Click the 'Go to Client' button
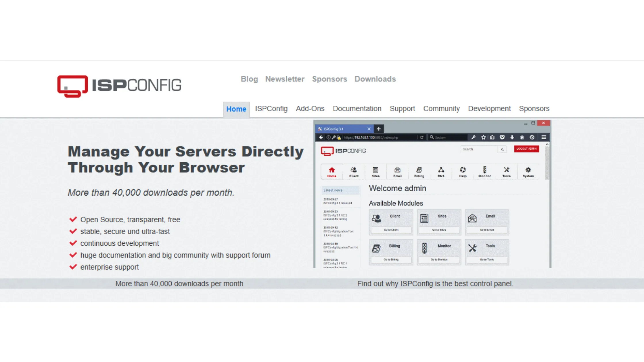 (391, 230)
